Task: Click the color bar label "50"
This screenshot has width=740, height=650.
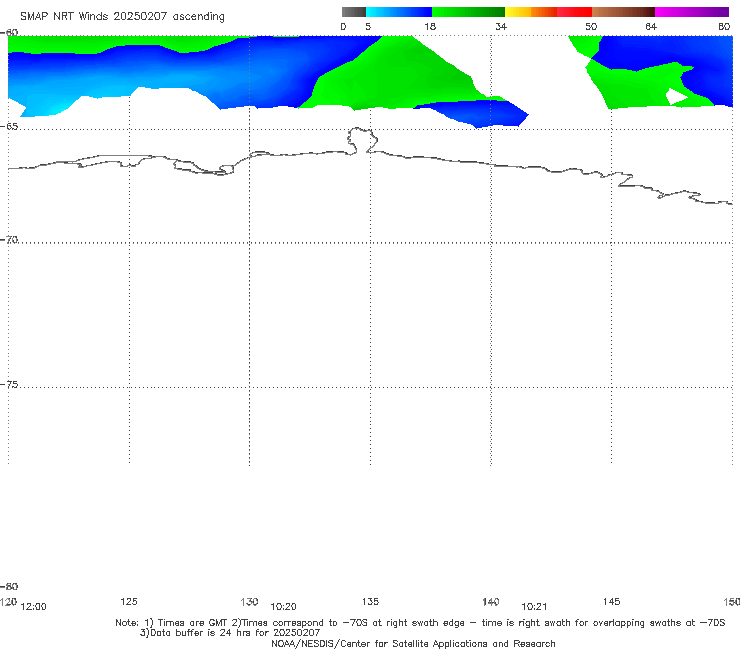Action: [x=591, y=26]
